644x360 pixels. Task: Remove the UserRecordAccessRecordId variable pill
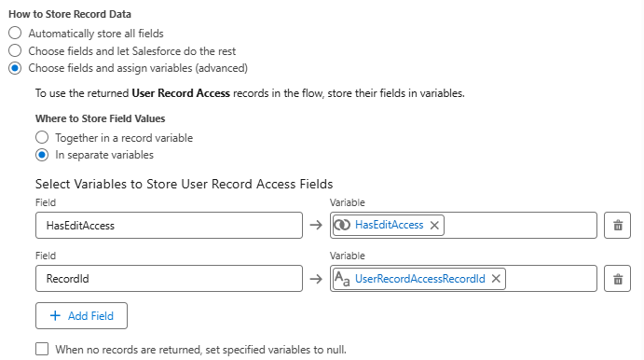(x=496, y=279)
